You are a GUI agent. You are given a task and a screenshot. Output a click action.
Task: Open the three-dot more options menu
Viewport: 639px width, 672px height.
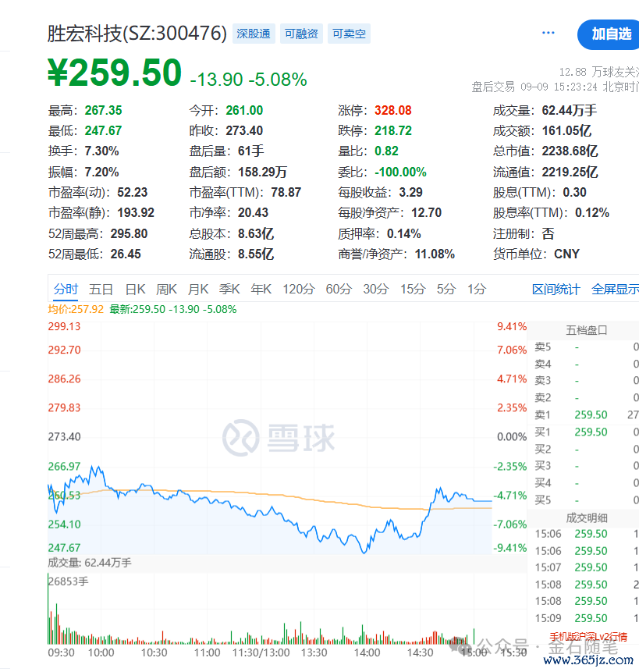pos(548,33)
